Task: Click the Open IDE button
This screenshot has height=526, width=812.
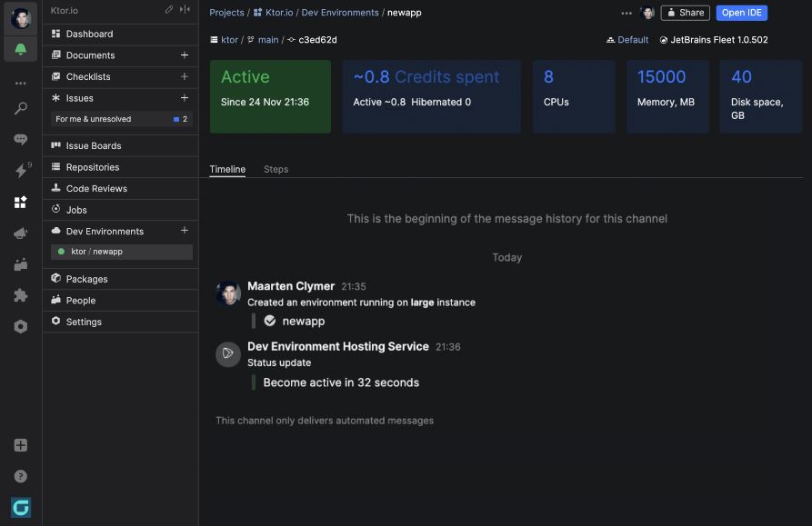Action: pos(741,13)
